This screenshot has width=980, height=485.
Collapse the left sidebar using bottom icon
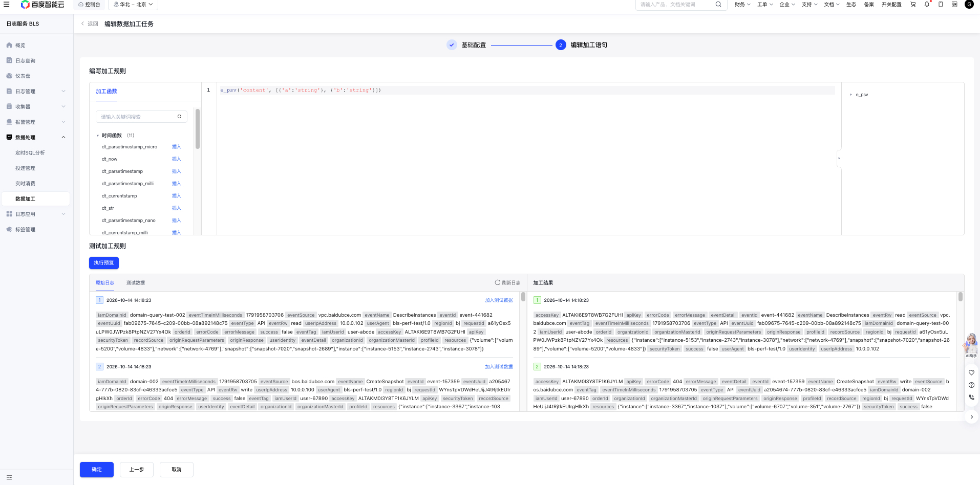[9, 477]
